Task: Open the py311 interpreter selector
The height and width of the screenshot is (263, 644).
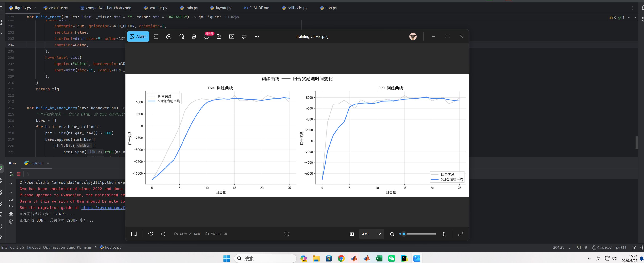Action: pos(621,248)
